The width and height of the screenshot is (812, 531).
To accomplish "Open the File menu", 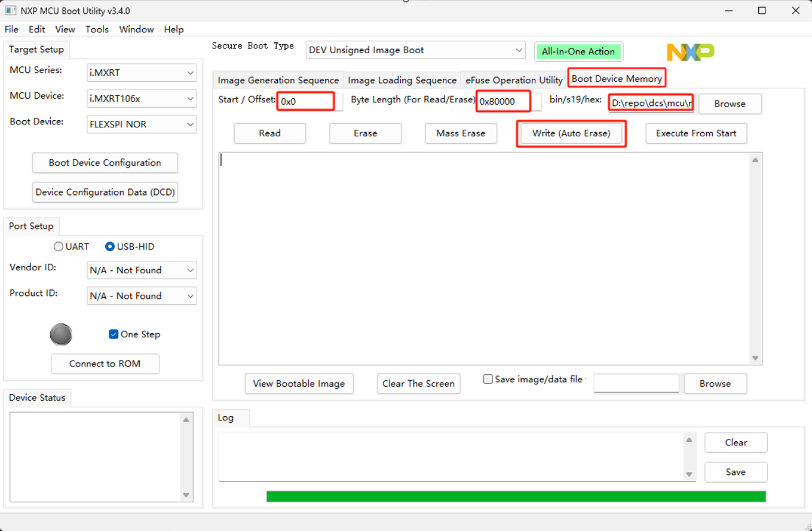I will 11,29.
